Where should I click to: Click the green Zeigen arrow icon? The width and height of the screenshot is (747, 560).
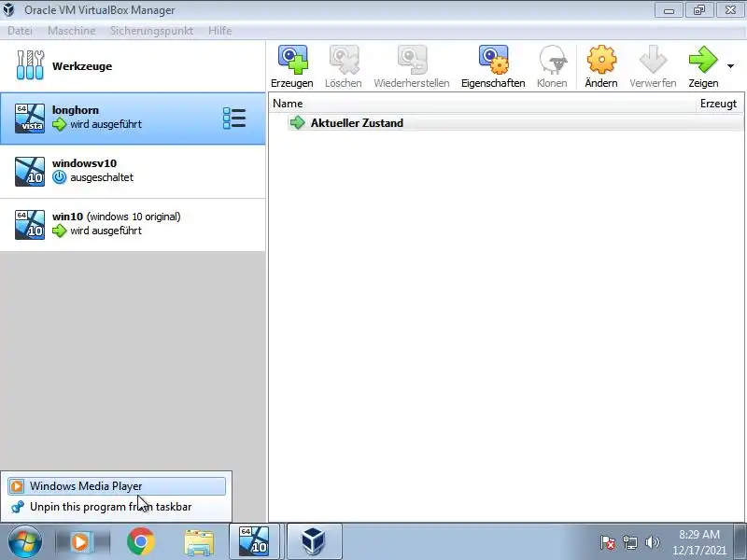click(703, 60)
